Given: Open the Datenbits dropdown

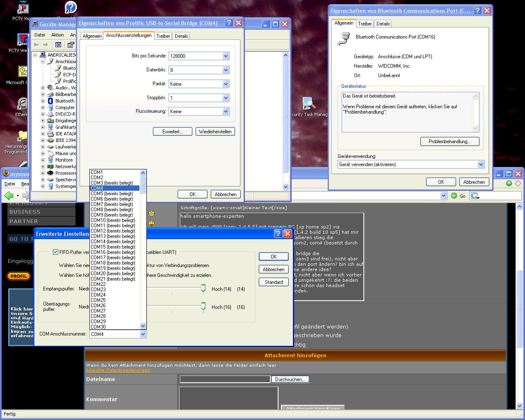Looking at the screenshot, I should tap(226, 70).
